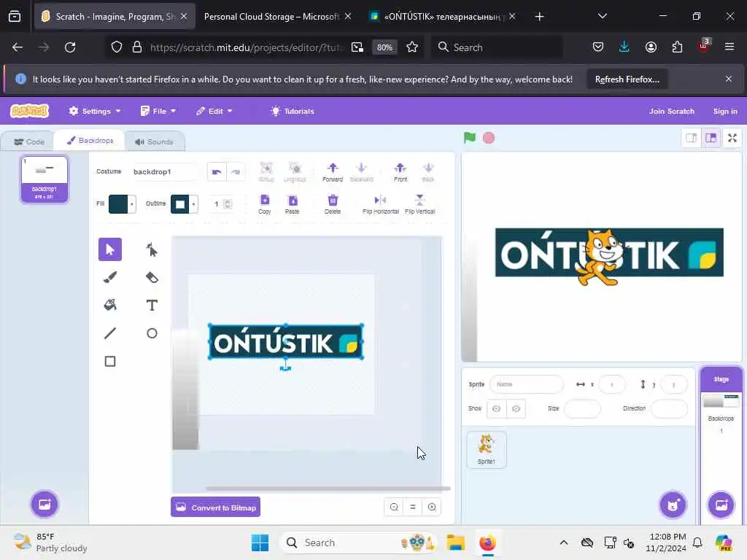
Task: Click the Undo arrow
Action: (x=217, y=172)
